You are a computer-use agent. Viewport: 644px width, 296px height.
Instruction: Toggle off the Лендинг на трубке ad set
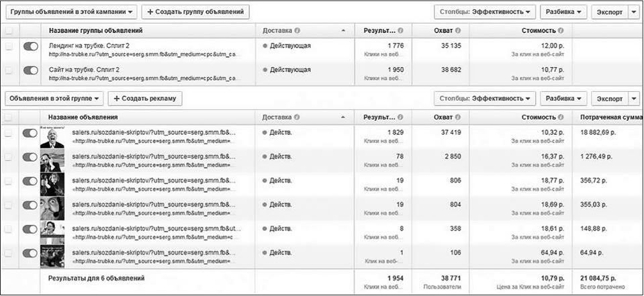[30, 46]
